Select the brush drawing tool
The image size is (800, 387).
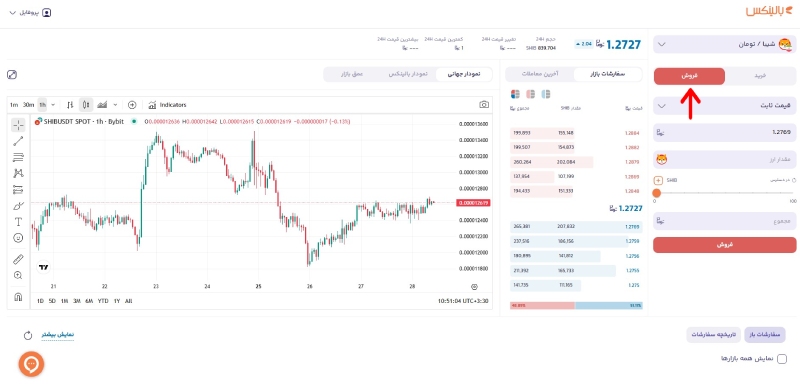click(x=18, y=206)
